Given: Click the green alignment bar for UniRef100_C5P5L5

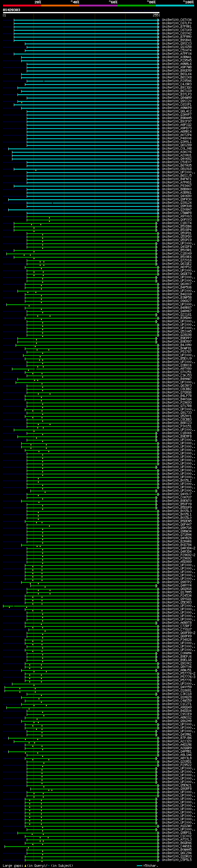Looking at the screenshot, I should pos(92,860).
